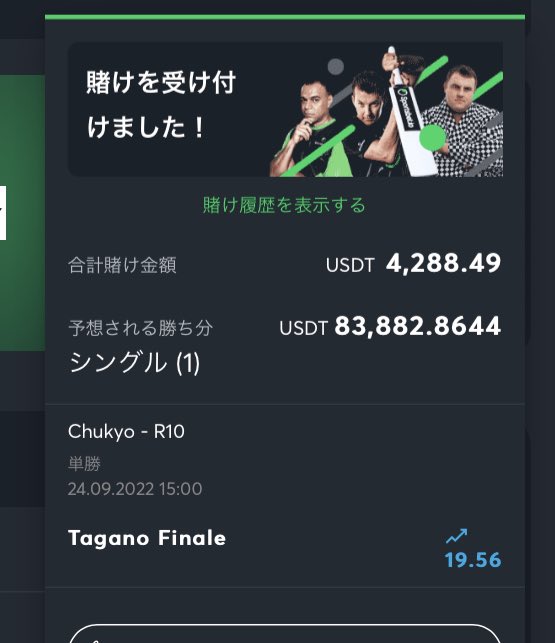Screen dimensions: 555x643
Task: Click the シングル (1) bet type heading
Action: click(135, 363)
